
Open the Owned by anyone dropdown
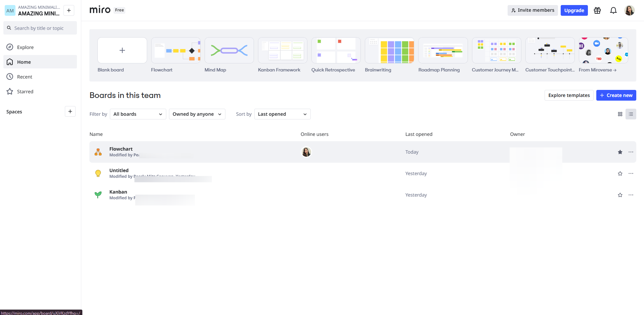click(x=197, y=114)
